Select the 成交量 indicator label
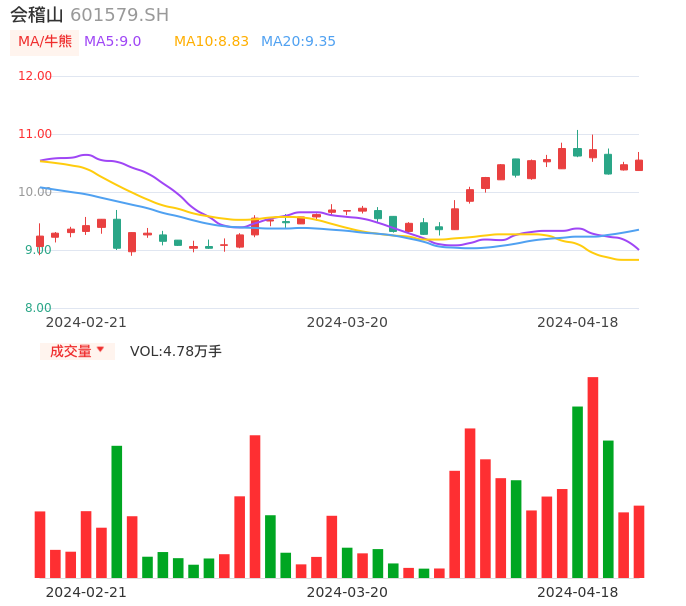686x606 pixels. click(x=70, y=351)
